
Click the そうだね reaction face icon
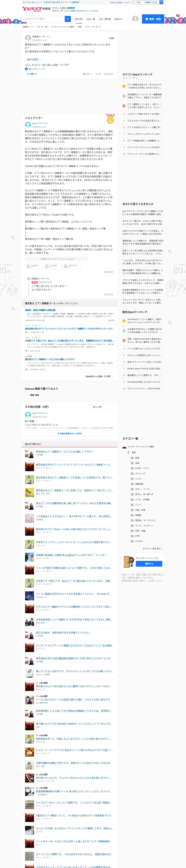tap(47, 266)
